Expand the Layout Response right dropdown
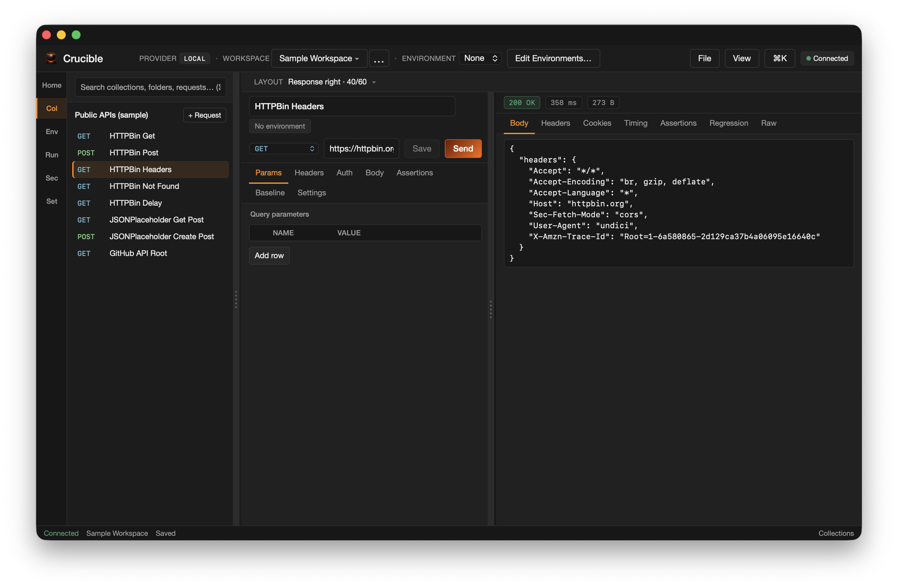Viewport: 898px width, 588px height. tap(332, 82)
